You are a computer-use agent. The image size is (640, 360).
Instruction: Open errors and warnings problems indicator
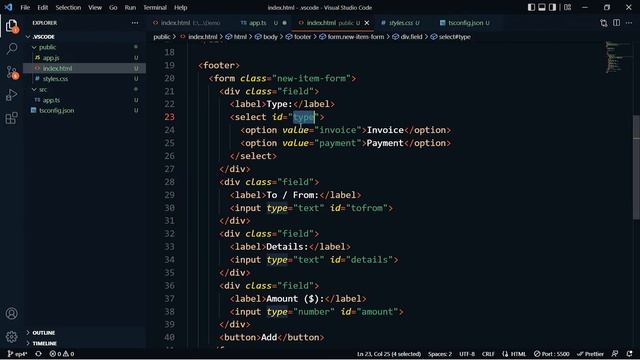[62, 354]
